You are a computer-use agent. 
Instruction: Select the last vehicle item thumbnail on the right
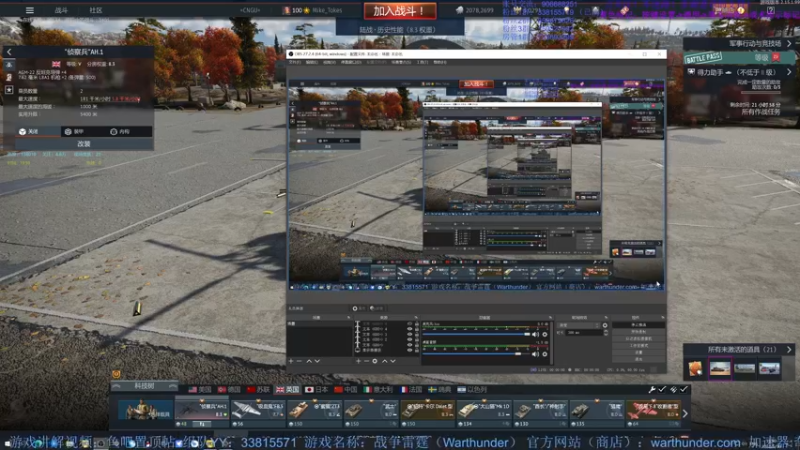tap(769, 368)
